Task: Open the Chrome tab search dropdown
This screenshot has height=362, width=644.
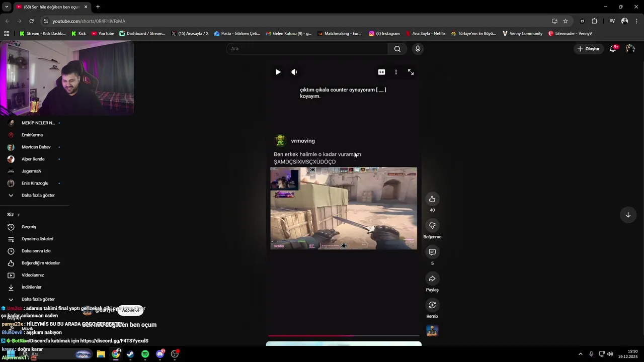Action: pyautogui.click(x=7, y=7)
